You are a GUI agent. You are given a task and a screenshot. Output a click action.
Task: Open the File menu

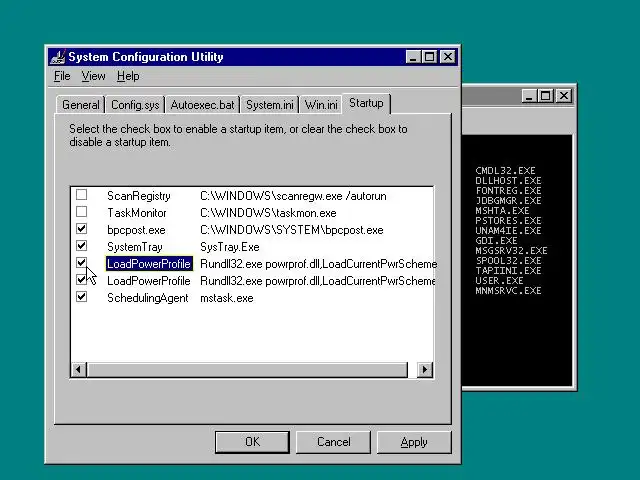tap(62, 76)
